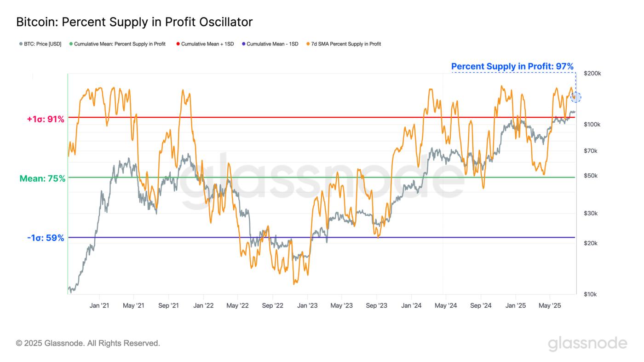This screenshot has width=644, height=362.
Task: Click the +1σ: 91% label
Action: [x=46, y=119]
